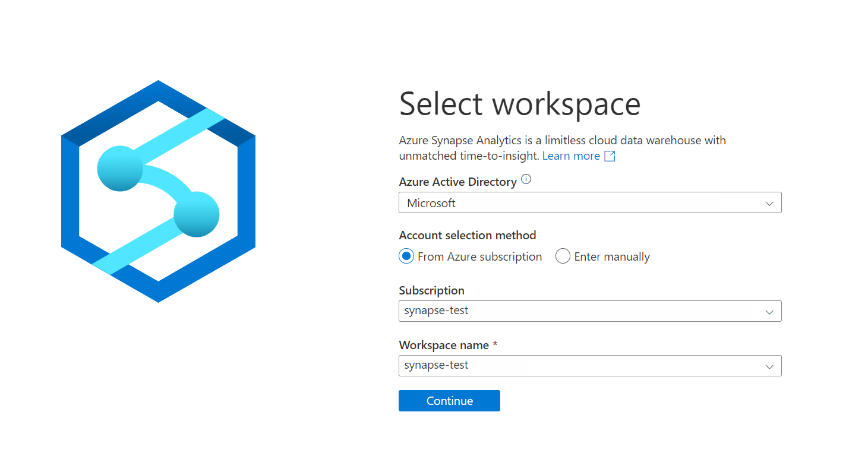Click the Continue button
This screenshot has height=450, width=868.
[x=449, y=401]
